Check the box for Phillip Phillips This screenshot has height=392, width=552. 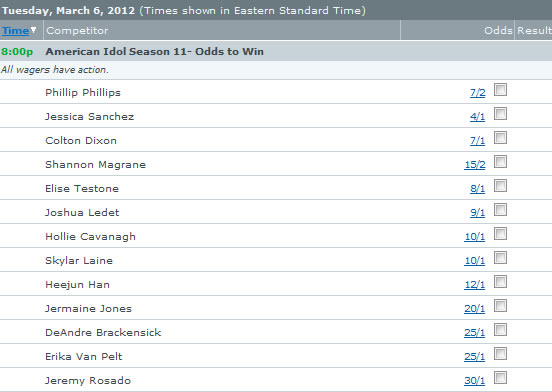tap(500, 90)
